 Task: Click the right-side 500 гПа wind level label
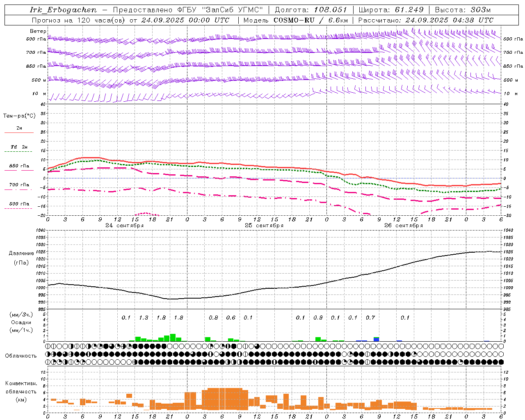pos(513,39)
